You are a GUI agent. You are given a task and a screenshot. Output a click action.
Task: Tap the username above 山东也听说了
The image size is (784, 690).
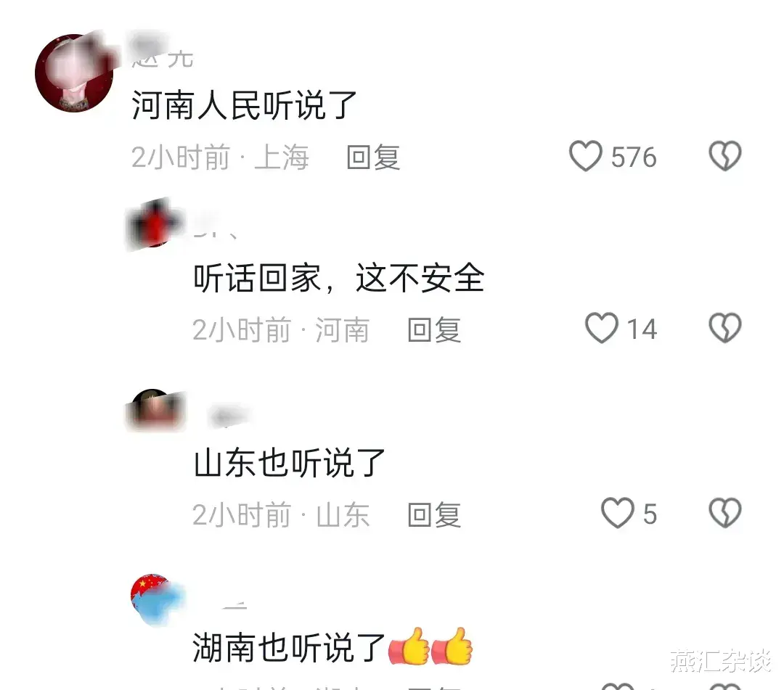point(229,417)
